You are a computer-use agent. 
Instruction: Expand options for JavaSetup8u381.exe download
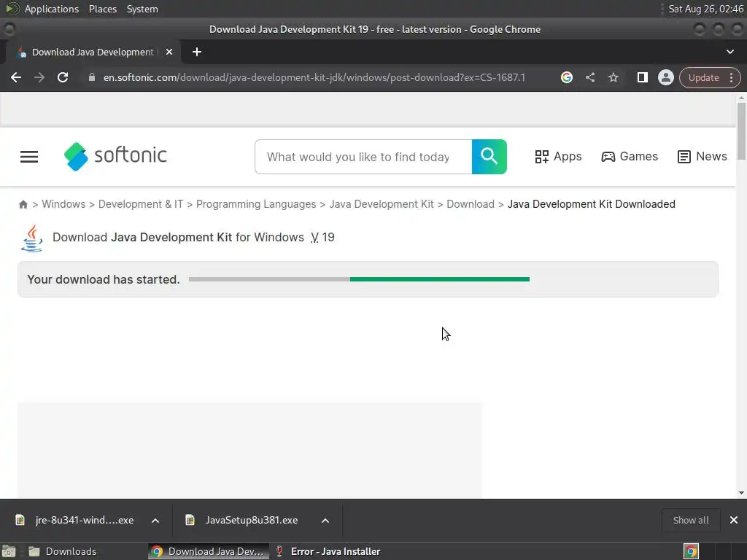pyautogui.click(x=325, y=521)
